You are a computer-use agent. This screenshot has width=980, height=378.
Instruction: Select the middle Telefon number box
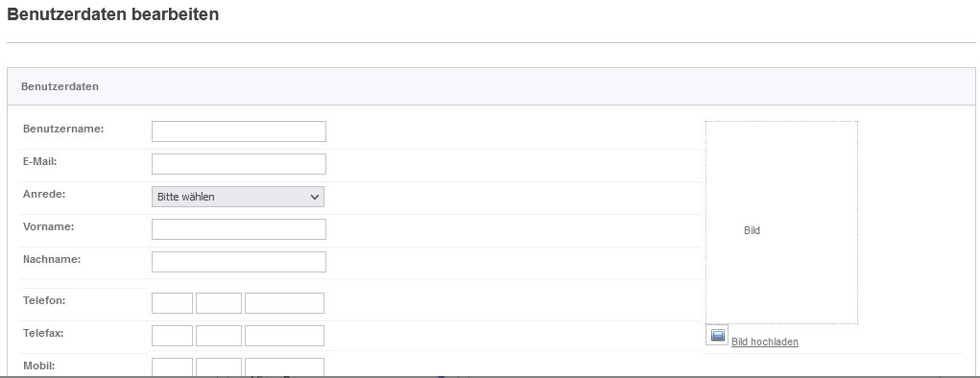(x=219, y=303)
